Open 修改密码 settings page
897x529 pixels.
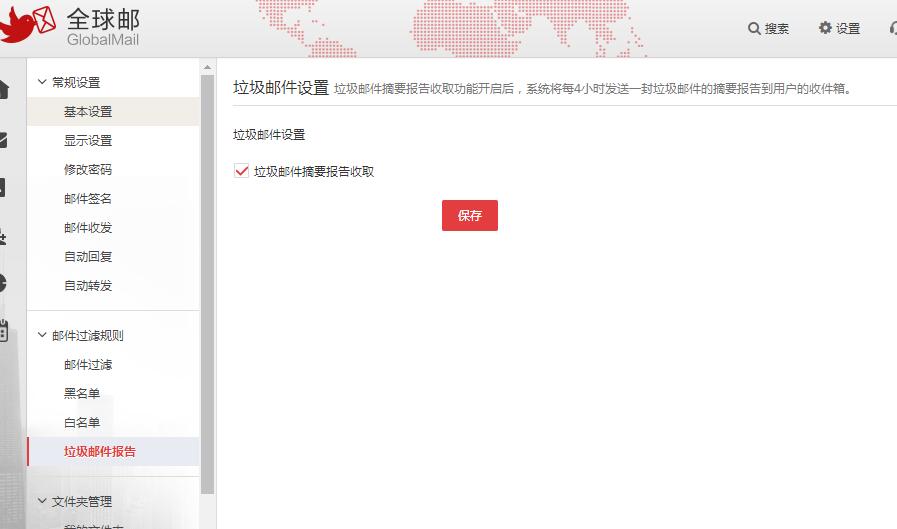pos(88,169)
